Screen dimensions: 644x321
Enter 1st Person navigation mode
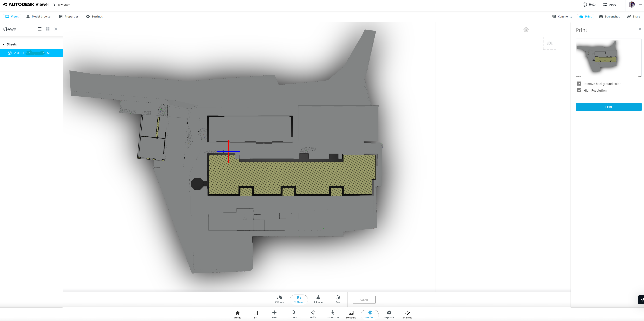pyautogui.click(x=332, y=314)
